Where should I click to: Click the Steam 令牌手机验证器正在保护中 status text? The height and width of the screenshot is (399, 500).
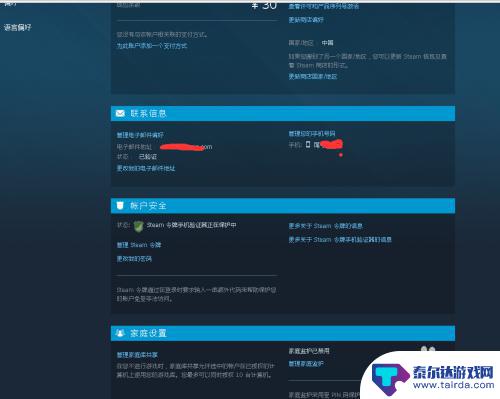click(192, 225)
